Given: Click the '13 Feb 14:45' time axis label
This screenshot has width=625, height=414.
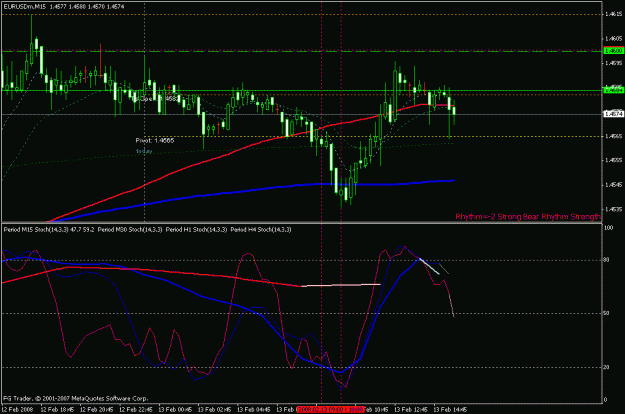Looking at the screenshot, I should coord(450,410).
